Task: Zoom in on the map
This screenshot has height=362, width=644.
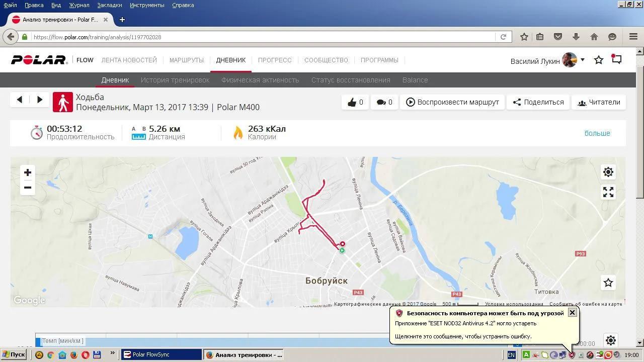Action: [28, 172]
